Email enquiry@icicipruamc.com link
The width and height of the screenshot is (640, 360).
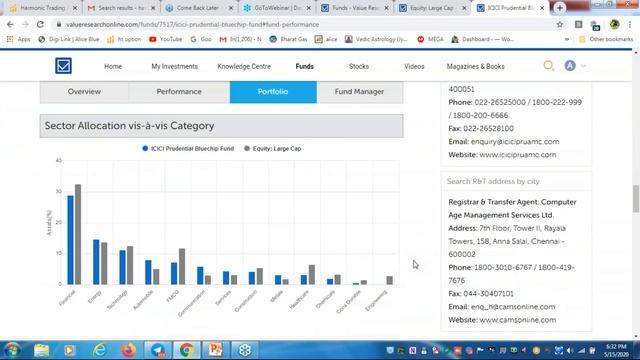pyautogui.click(x=515, y=142)
